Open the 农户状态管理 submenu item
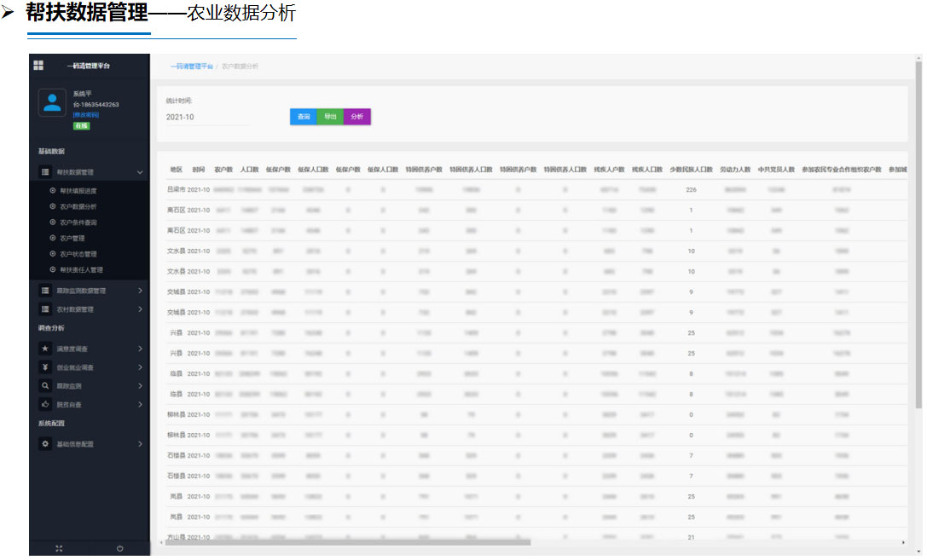 point(78,254)
